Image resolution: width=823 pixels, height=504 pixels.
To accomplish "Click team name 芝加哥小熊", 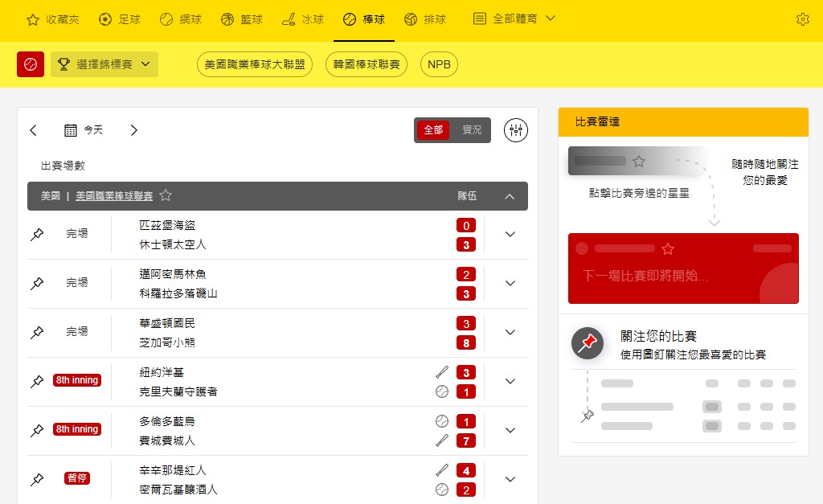I will coord(167,342).
